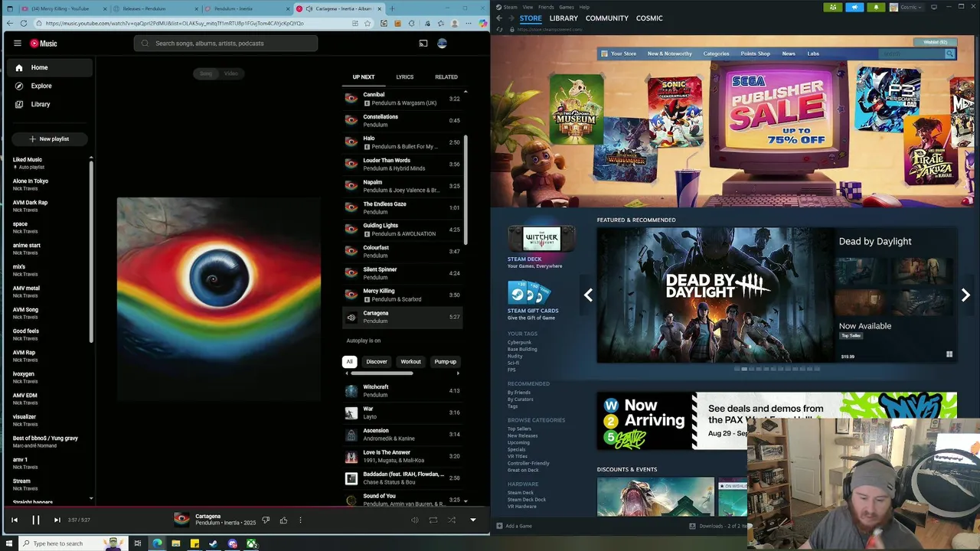Image resolution: width=980 pixels, height=551 pixels.
Task: Click Steam blue announcements megaphone icon
Action: [854, 7]
